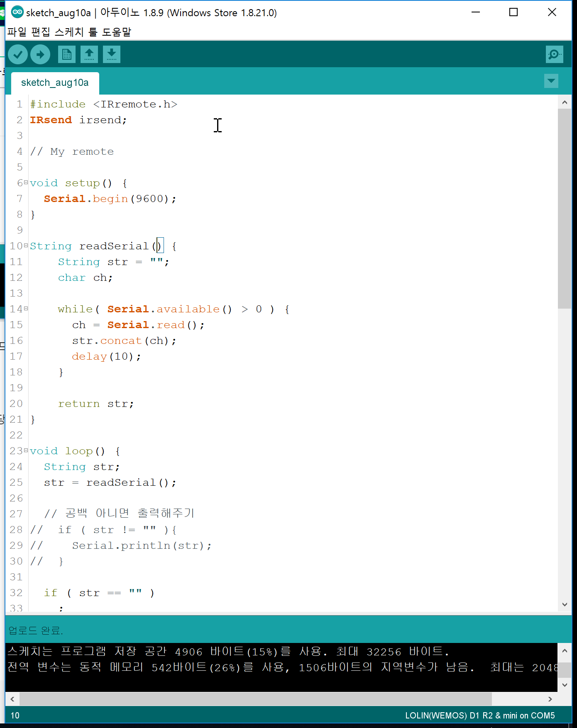Screen dimensions: 577x728
Task: Minimize the Arduino IDE window
Action: point(476,12)
